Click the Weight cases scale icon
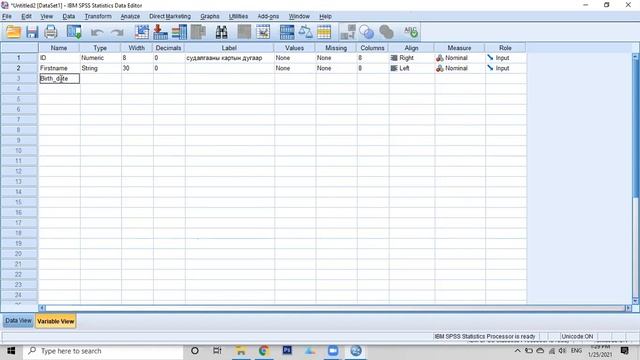This screenshot has width=640, height=360. (x=305, y=32)
